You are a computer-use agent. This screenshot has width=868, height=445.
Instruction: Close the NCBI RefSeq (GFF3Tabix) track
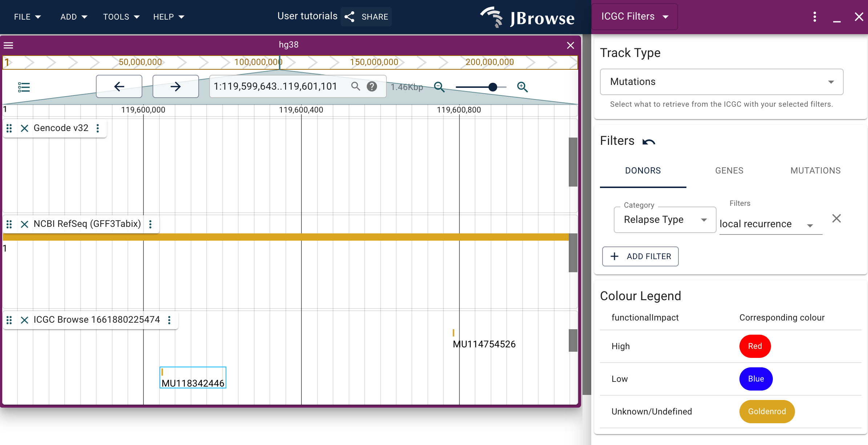pyautogui.click(x=24, y=224)
